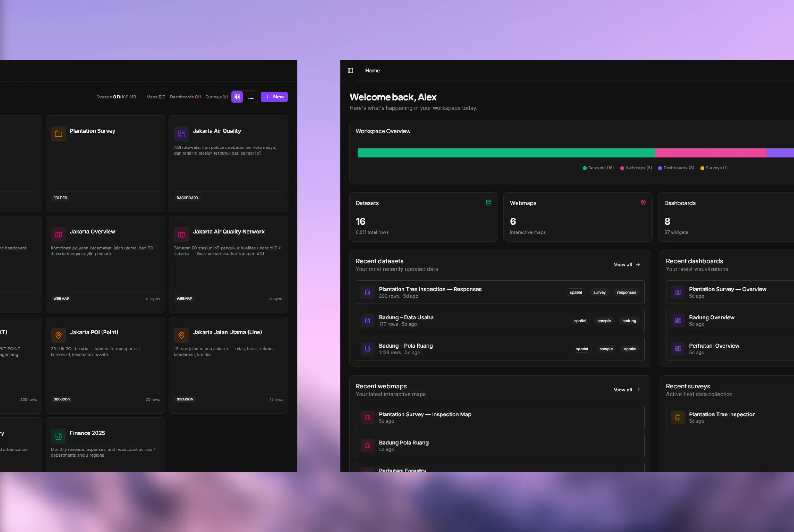The width and height of the screenshot is (794, 532).
Task: Click the pink Webmaps segment of overview bar
Action: (711, 153)
